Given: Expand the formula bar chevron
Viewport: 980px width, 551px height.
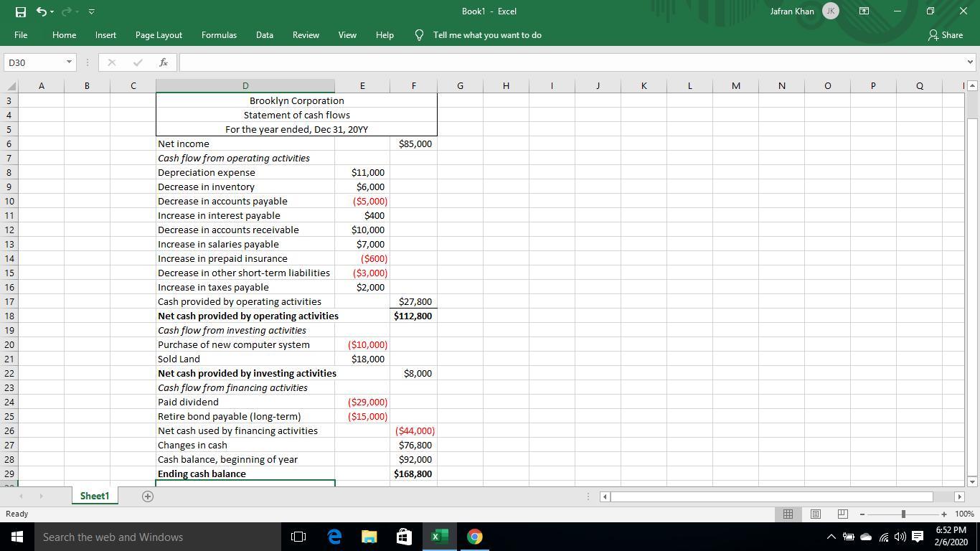Looking at the screenshot, I should [970, 62].
